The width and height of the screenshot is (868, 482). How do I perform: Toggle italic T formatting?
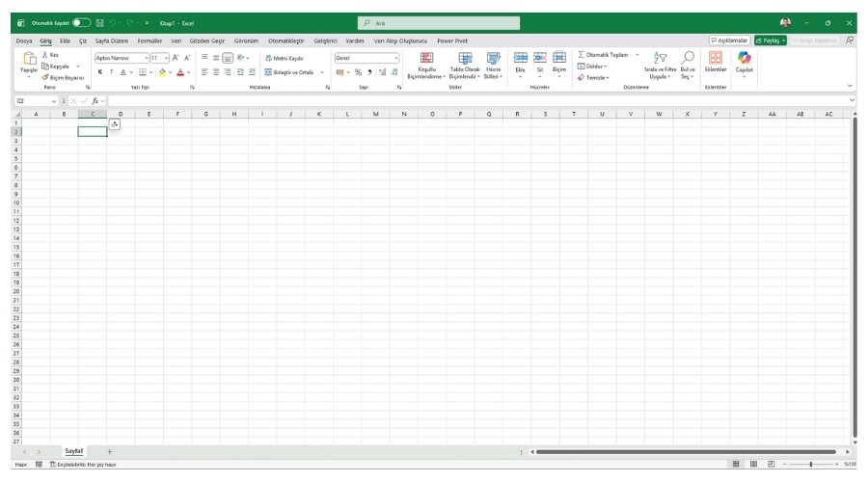pos(111,72)
